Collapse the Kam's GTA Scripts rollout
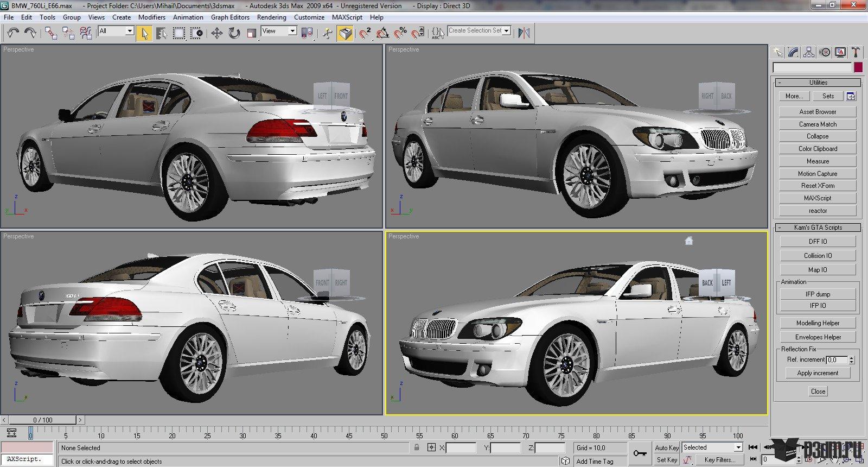Image resolution: width=868 pixels, height=467 pixels. coord(818,228)
